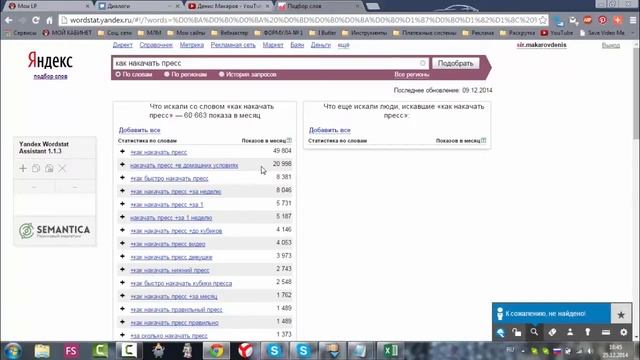The width and height of the screenshot is (640, 360).
Task: Click the value «20 998»
Action: tap(282, 164)
